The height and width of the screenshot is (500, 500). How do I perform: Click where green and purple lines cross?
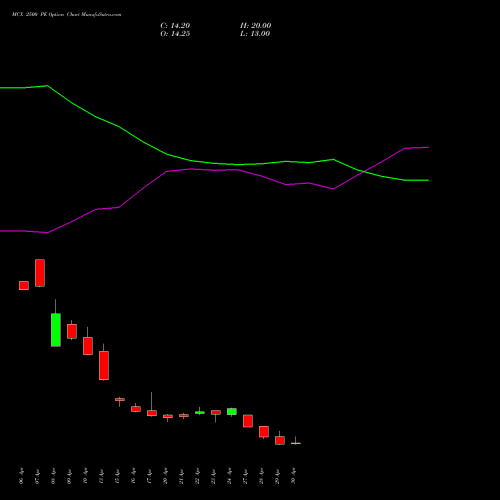[364, 172]
